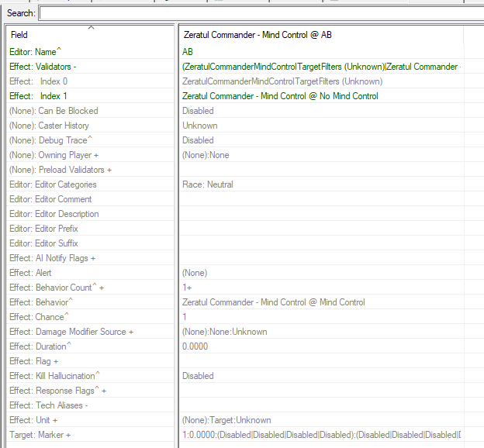The image size is (484, 448).
Task: Select the Kill Hallucination field
Action: pos(90,376)
